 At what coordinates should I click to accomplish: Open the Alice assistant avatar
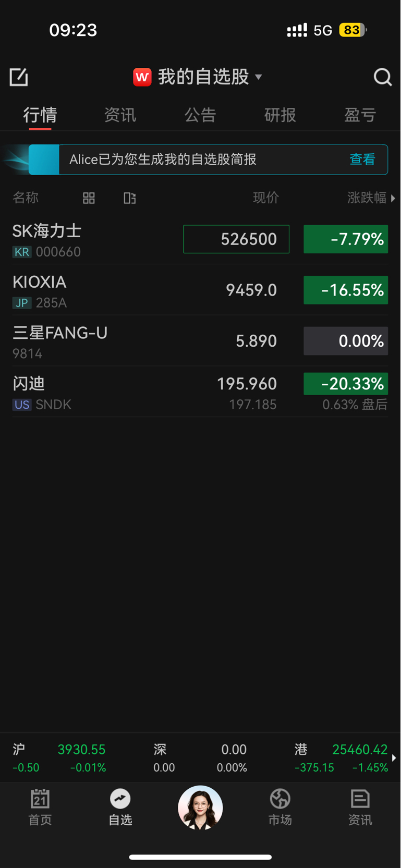(200, 808)
